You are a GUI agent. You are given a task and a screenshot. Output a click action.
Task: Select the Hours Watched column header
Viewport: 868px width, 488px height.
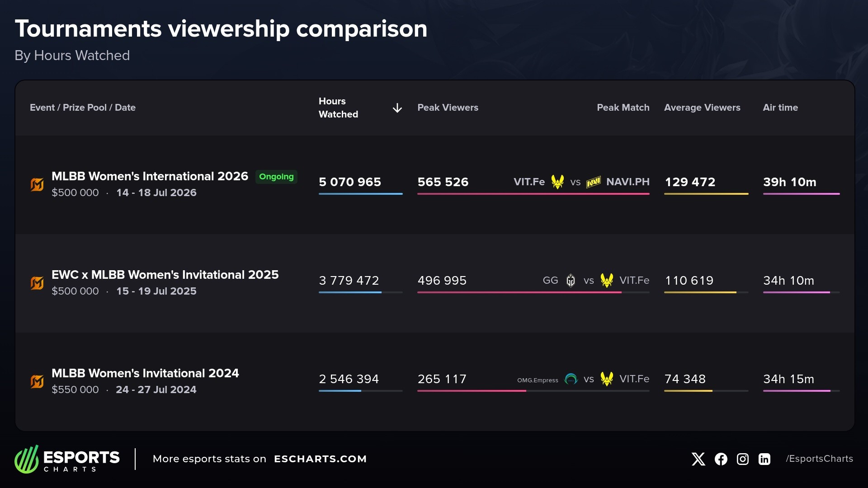(x=338, y=108)
